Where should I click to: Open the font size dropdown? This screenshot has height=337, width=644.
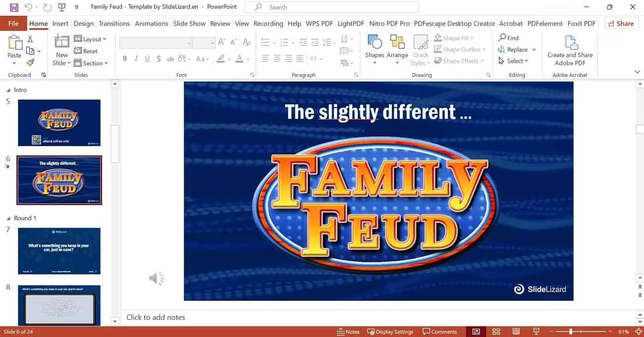[x=212, y=43]
